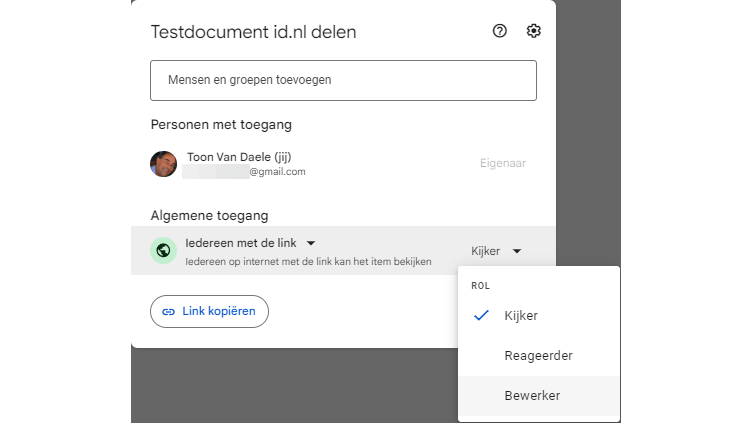Choose Kijker in the role menu
This screenshot has height=423, width=752.
click(521, 315)
